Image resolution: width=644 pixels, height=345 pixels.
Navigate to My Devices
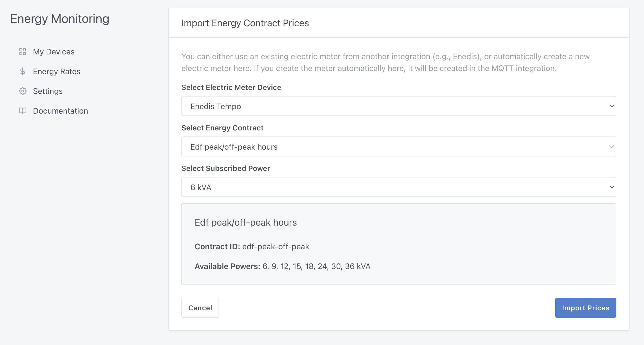pyautogui.click(x=53, y=52)
